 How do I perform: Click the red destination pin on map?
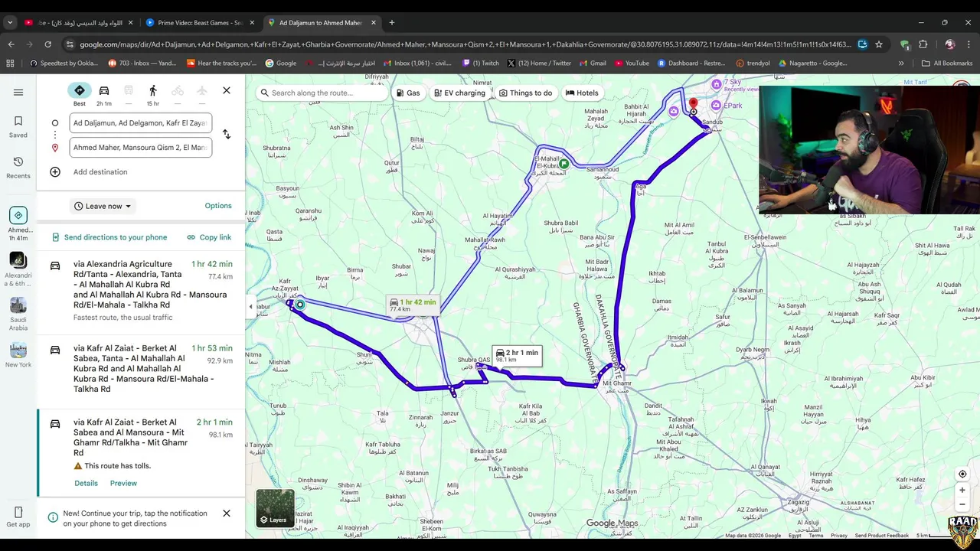pyautogui.click(x=693, y=105)
